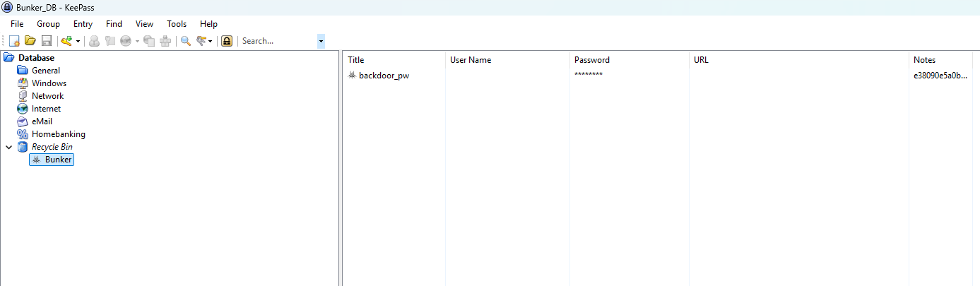Click the General group folder icon
Screen dimensions: 980x286
click(x=23, y=71)
